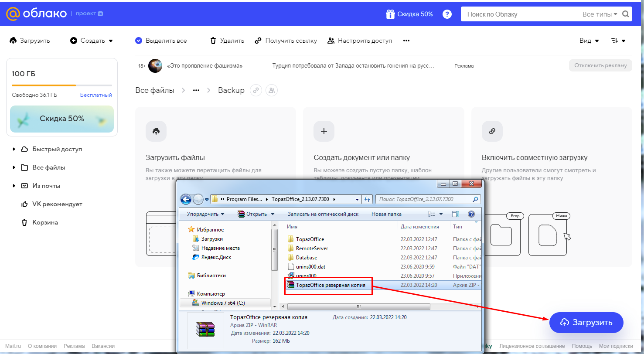The height and width of the screenshot is (354, 644).
Task: Open the dropdown arrow beside Открыть
Action: click(x=273, y=214)
